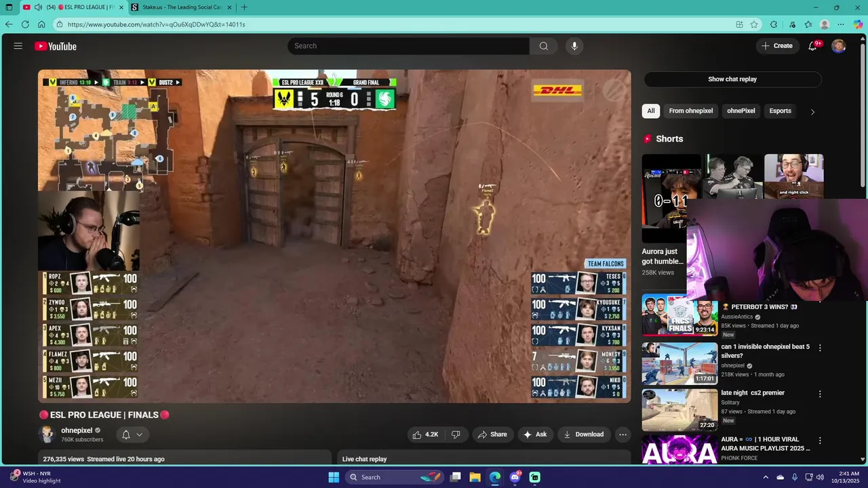Open File Explorer from taskbar
Image resolution: width=868 pixels, height=488 pixels.
click(x=475, y=477)
